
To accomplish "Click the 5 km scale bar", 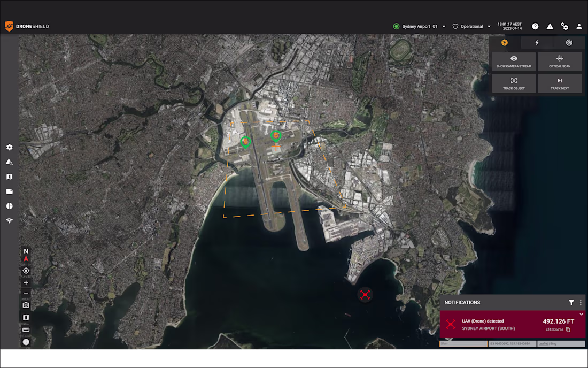I will point(463,343).
